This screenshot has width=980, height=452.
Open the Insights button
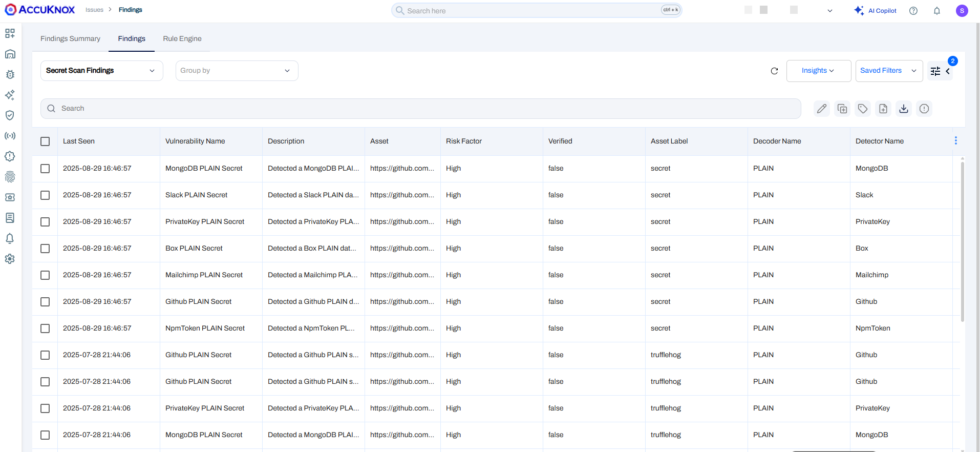point(818,71)
